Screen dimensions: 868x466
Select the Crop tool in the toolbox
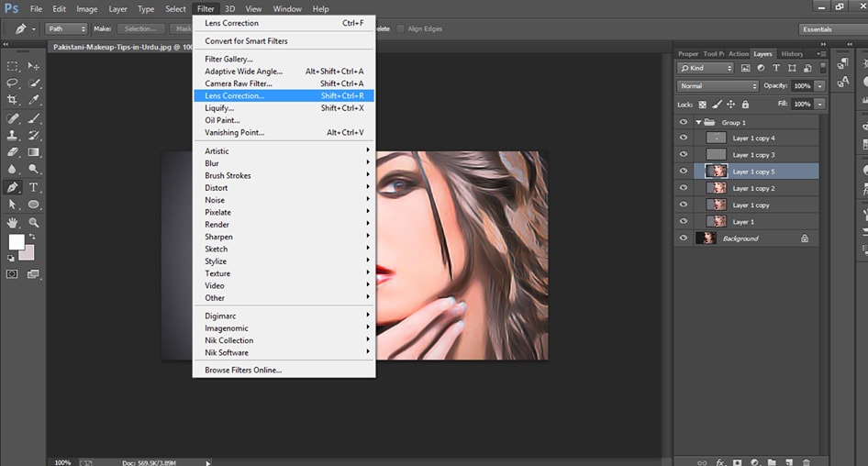tap(13, 100)
